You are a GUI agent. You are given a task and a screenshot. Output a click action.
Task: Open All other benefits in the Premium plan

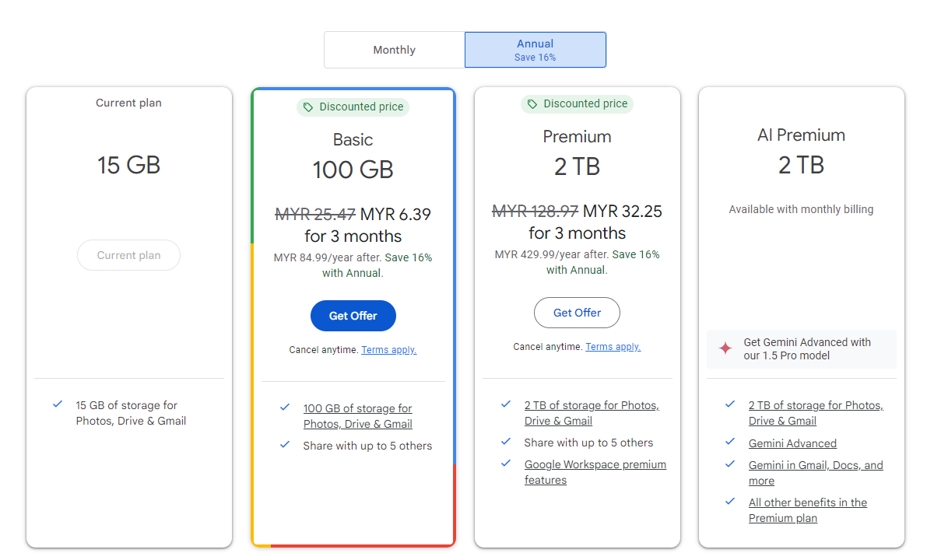pyautogui.click(x=808, y=510)
